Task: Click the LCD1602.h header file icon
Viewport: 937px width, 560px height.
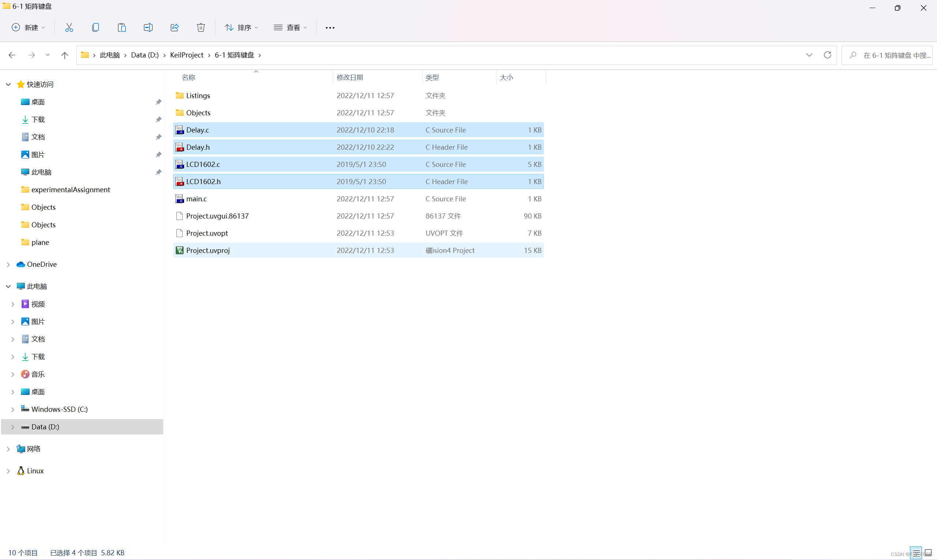Action: [x=180, y=182]
